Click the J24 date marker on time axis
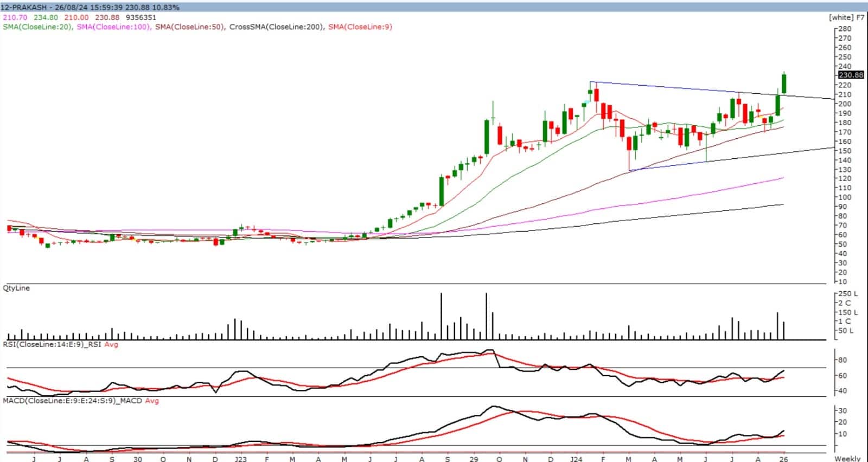This screenshot has height=462, width=868. [576, 459]
